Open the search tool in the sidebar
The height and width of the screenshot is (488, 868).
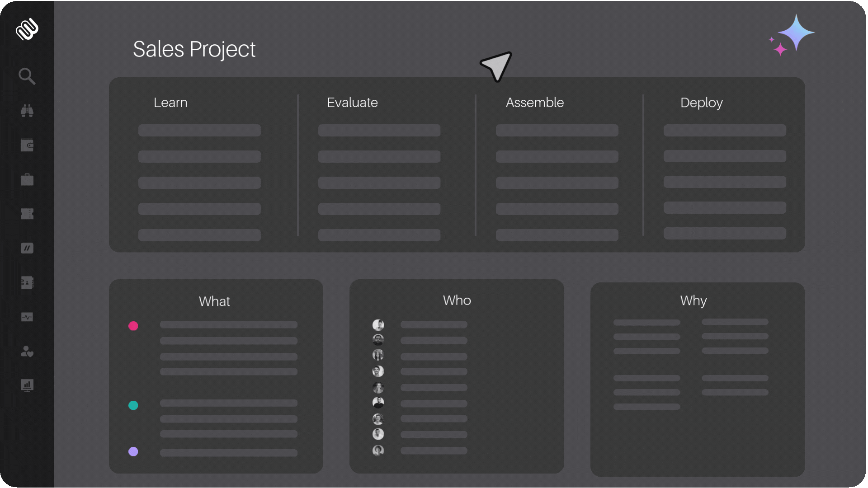(27, 76)
